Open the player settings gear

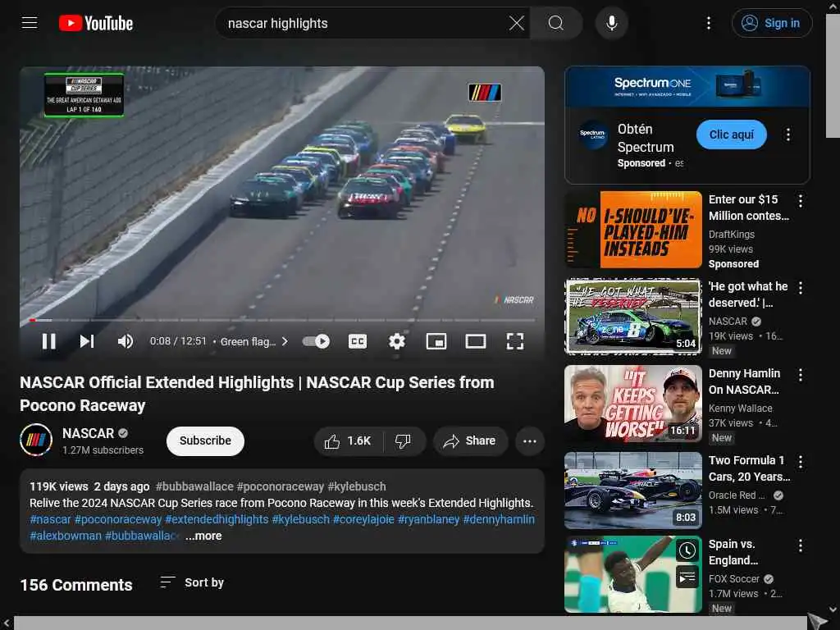397,341
